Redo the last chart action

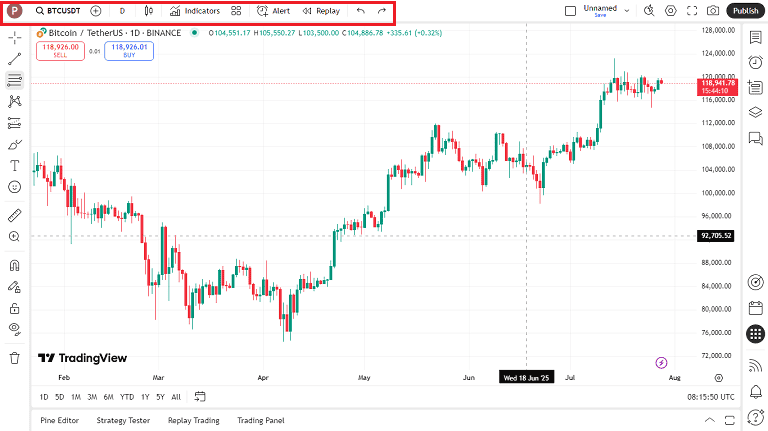(x=382, y=11)
